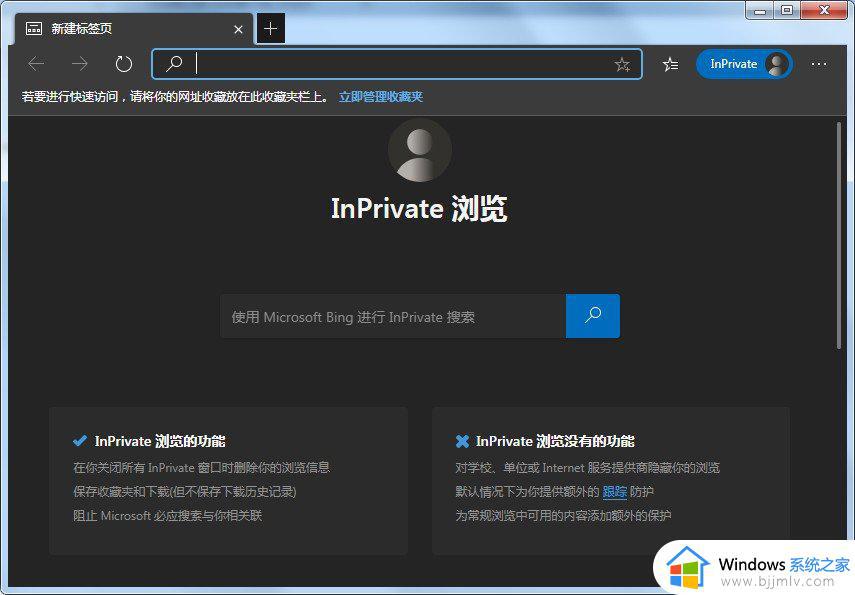This screenshot has height=595, width=855.
Task: Open a new tab with plus button
Action: click(x=270, y=28)
